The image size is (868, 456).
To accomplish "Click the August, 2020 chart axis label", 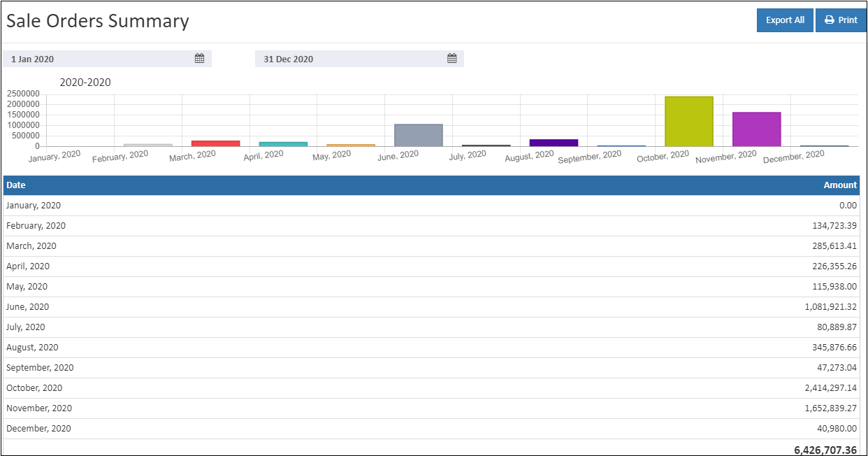I will point(529,156).
